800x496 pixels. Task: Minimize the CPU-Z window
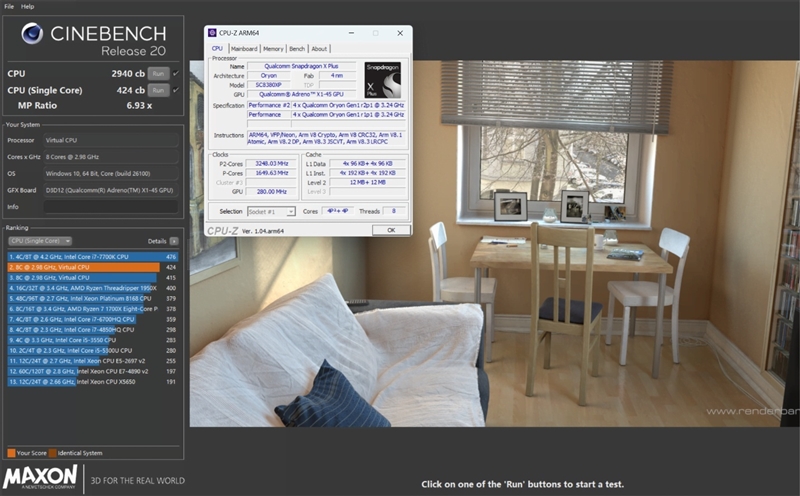[x=352, y=33]
